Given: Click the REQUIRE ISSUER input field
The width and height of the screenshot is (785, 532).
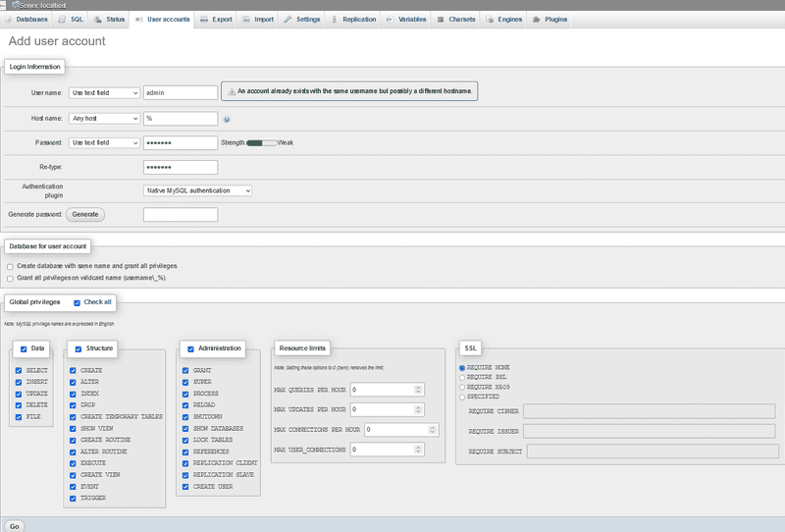Looking at the screenshot, I should pos(650,431).
